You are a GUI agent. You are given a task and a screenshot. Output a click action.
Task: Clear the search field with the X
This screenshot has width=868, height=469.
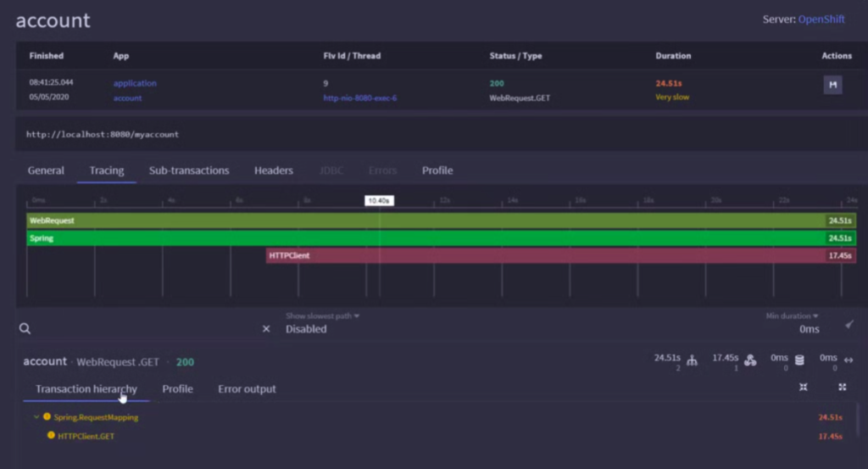pos(266,328)
